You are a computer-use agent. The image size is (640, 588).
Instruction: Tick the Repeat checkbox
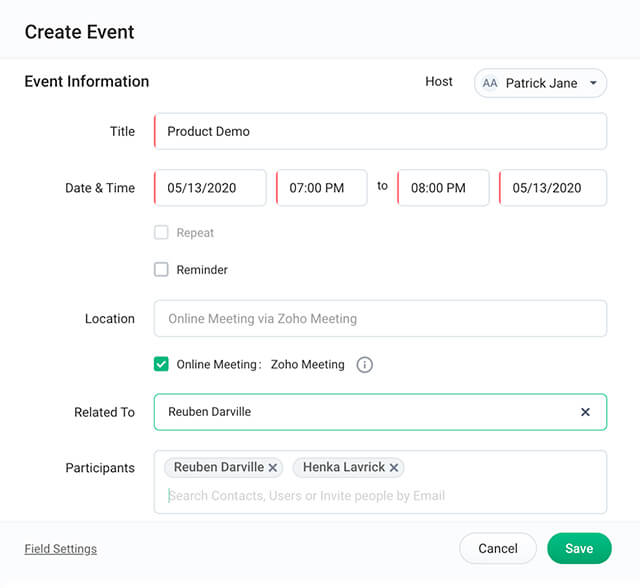click(161, 233)
